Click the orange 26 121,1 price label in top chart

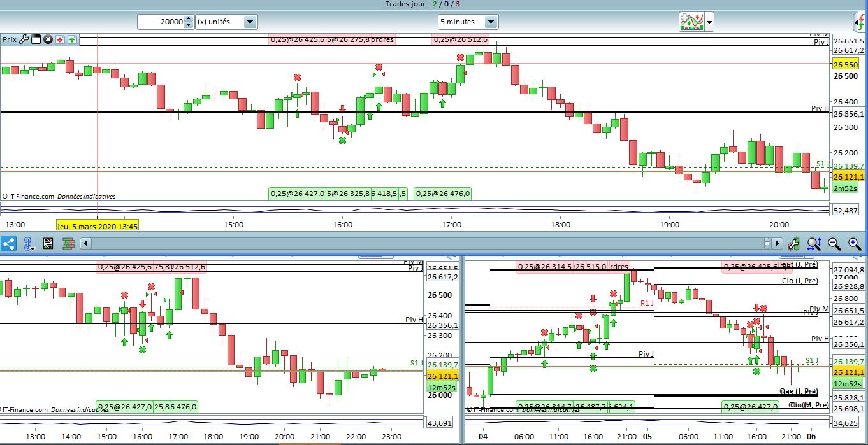(849, 177)
